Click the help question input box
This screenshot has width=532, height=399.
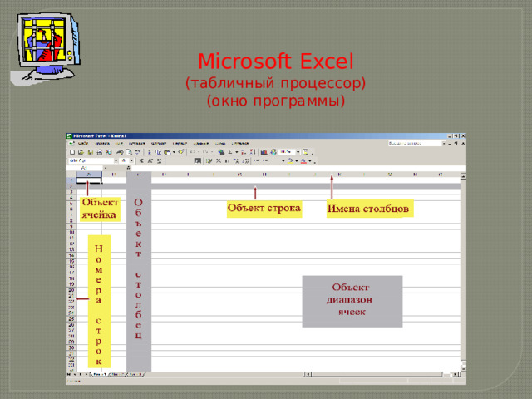click(x=415, y=144)
